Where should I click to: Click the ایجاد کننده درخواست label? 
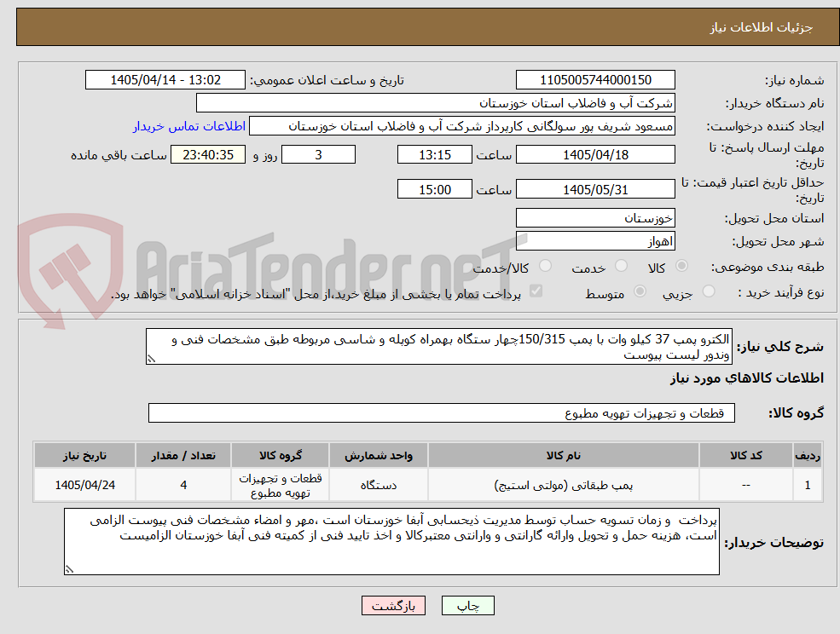pyautogui.click(x=765, y=127)
